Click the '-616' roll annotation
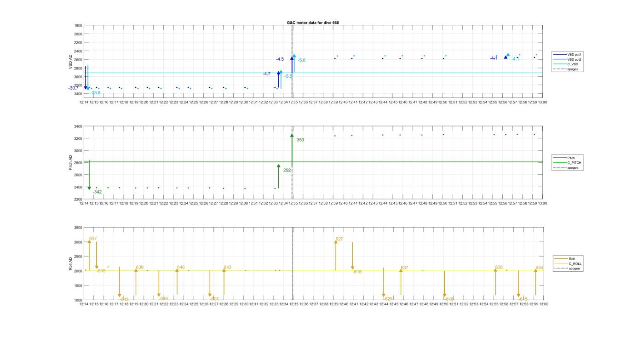The width and height of the screenshot is (644, 337). pyautogui.click(x=163, y=299)
